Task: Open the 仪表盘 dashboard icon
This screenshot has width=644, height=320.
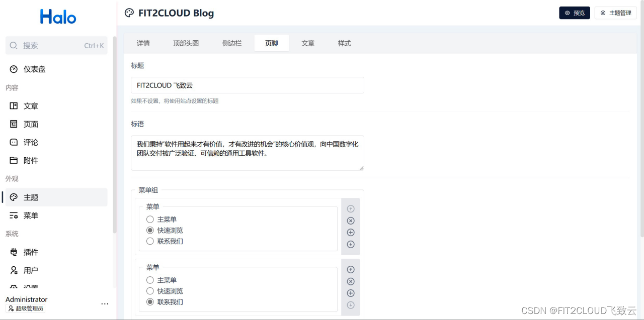Action: (x=14, y=69)
